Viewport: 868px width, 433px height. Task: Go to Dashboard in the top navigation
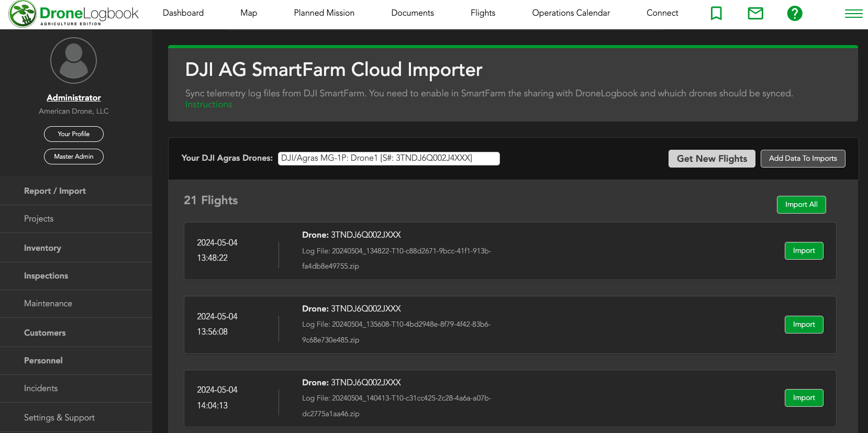pyautogui.click(x=183, y=13)
